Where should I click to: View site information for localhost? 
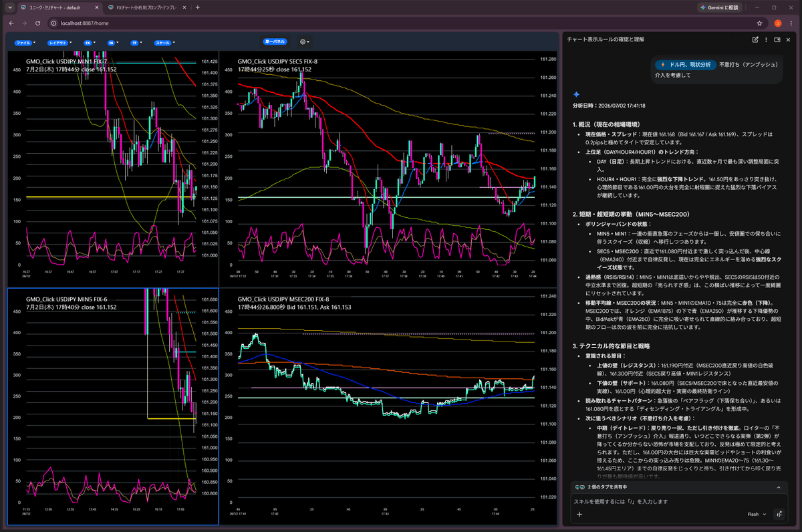pyautogui.click(x=53, y=23)
